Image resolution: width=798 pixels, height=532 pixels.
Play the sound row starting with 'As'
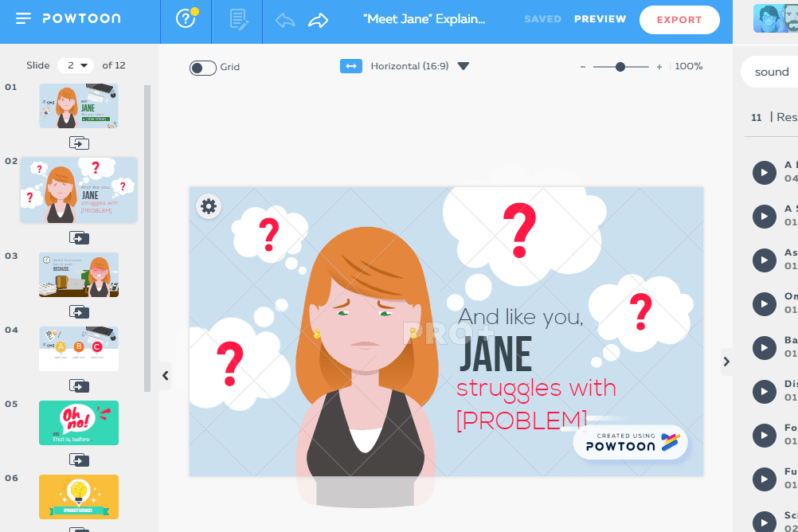[x=764, y=260]
